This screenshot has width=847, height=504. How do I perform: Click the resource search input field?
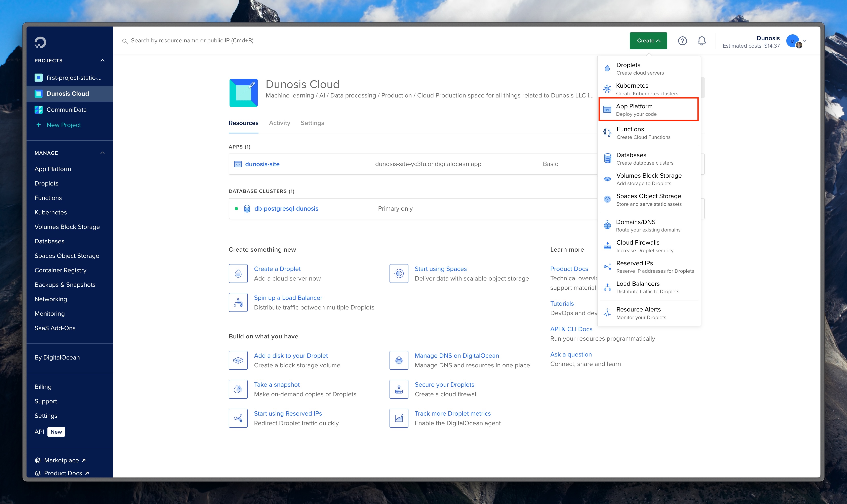click(192, 41)
